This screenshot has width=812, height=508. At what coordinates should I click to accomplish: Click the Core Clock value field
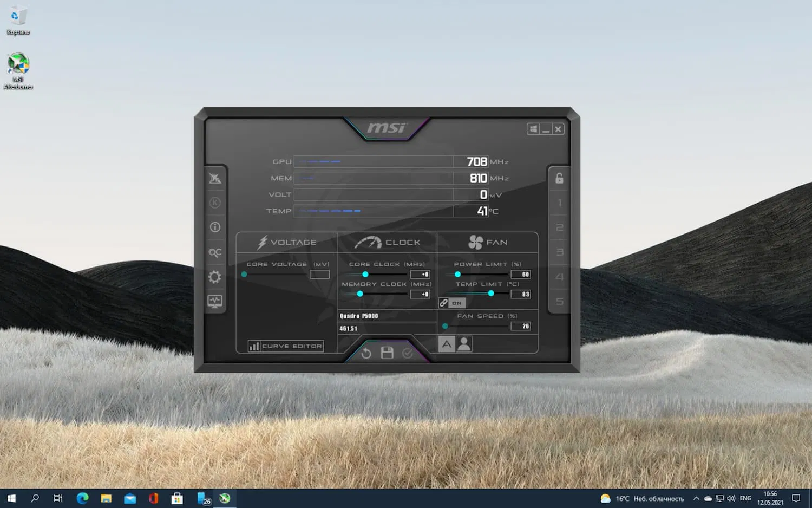click(x=421, y=274)
